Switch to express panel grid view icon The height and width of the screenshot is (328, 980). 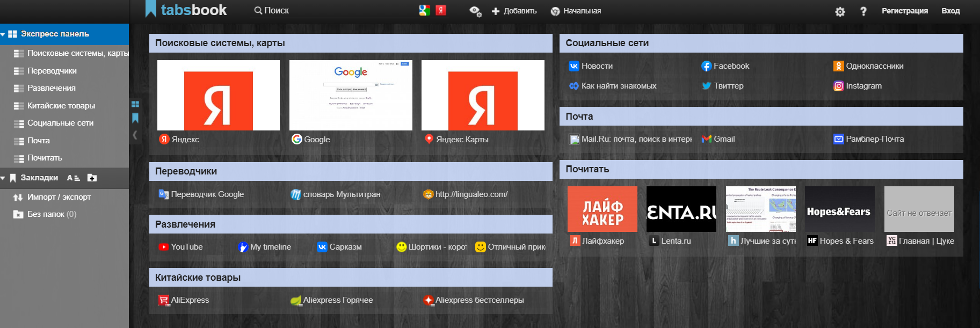(135, 104)
